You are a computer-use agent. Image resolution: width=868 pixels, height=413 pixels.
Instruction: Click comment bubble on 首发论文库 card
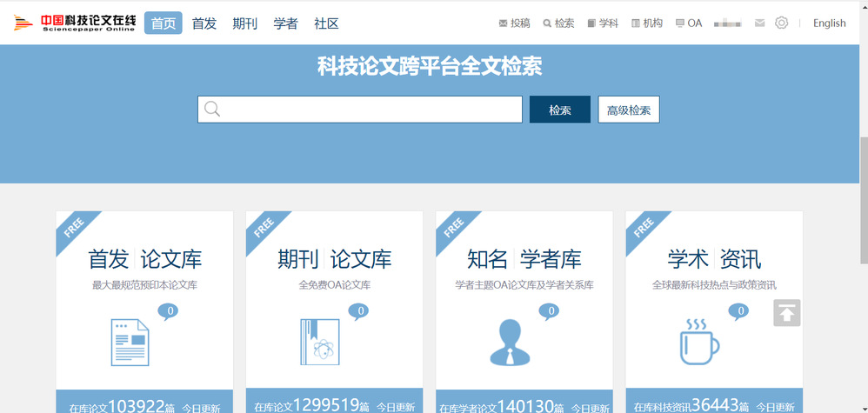click(169, 311)
